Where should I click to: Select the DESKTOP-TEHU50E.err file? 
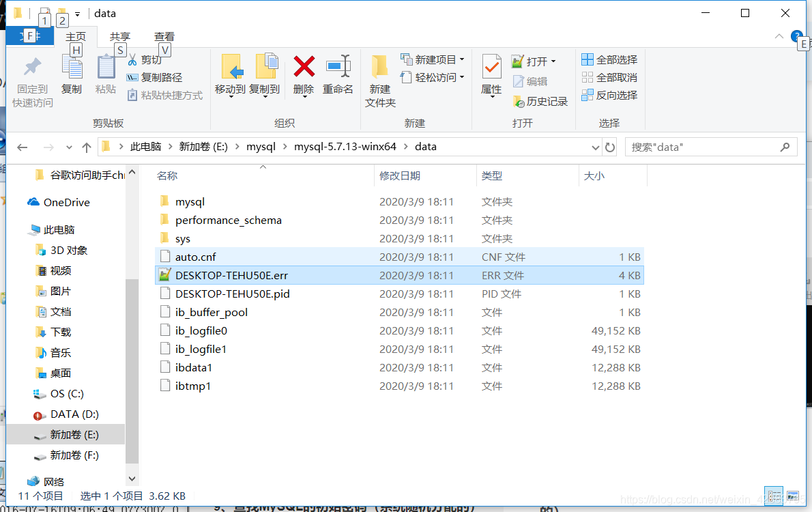coord(399,275)
